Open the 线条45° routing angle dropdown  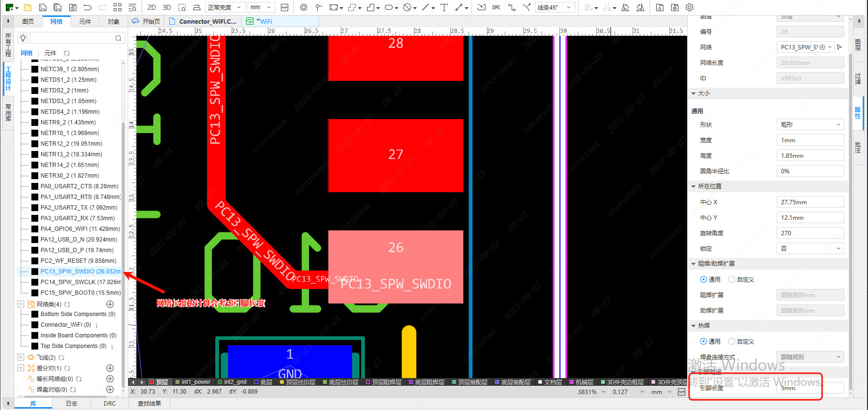(555, 7)
